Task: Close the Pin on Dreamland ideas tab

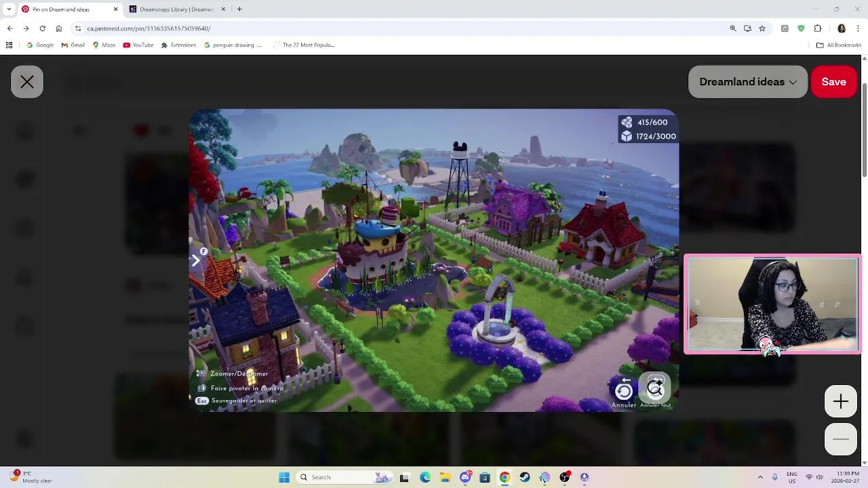Action: coord(115,9)
